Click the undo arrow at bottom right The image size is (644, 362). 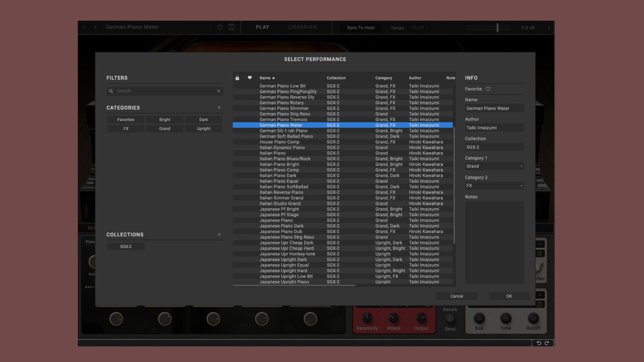(x=539, y=343)
